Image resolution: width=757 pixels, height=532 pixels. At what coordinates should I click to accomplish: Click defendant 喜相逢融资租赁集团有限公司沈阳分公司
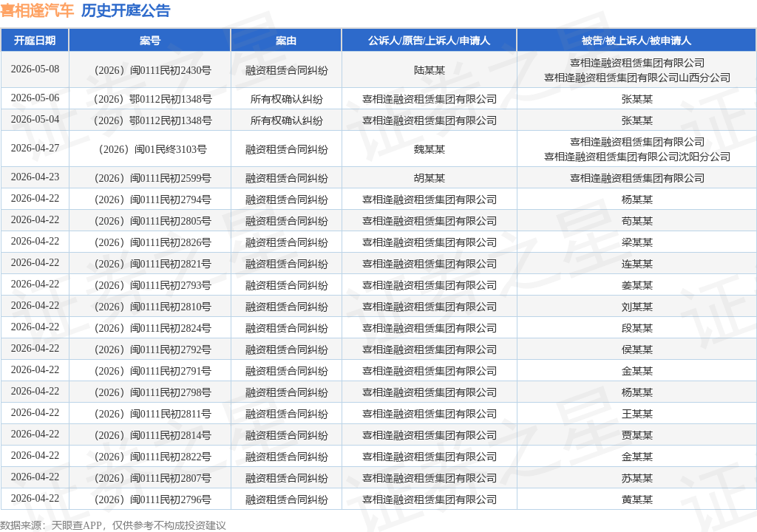tap(637, 157)
